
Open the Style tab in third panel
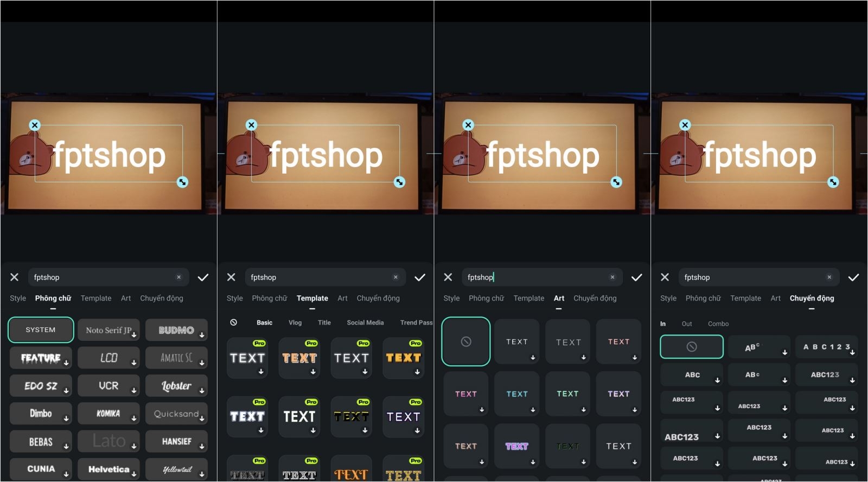point(451,299)
